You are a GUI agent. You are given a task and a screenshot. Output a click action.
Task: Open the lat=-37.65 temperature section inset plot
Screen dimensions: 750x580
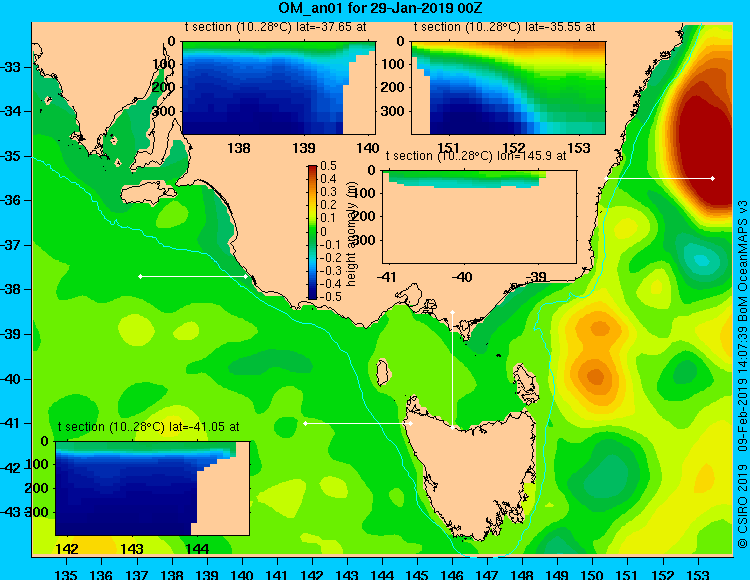click(279, 88)
